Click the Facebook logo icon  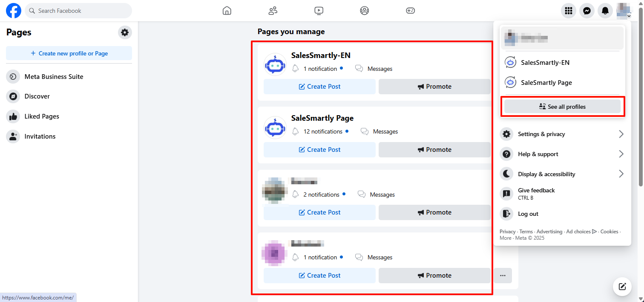(14, 11)
